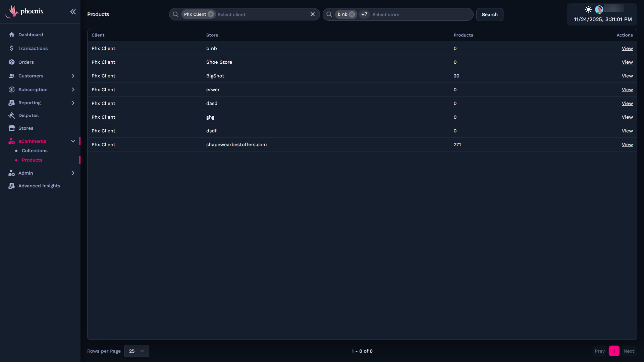The width and height of the screenshot is (644, 362).
Task: Click the Transactions dollar icon
Action: pyautogui.click(x=12, y=48)
